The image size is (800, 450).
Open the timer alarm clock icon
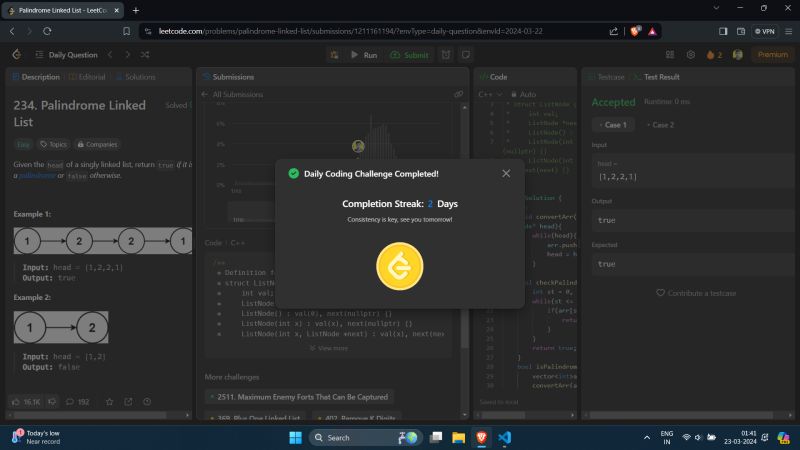[446, 55]
